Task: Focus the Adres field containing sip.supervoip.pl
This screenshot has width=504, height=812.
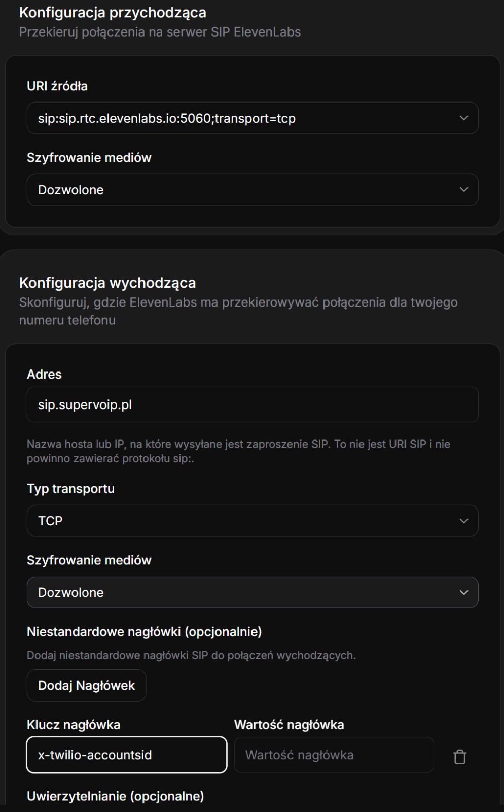Action: coord(252,405)
